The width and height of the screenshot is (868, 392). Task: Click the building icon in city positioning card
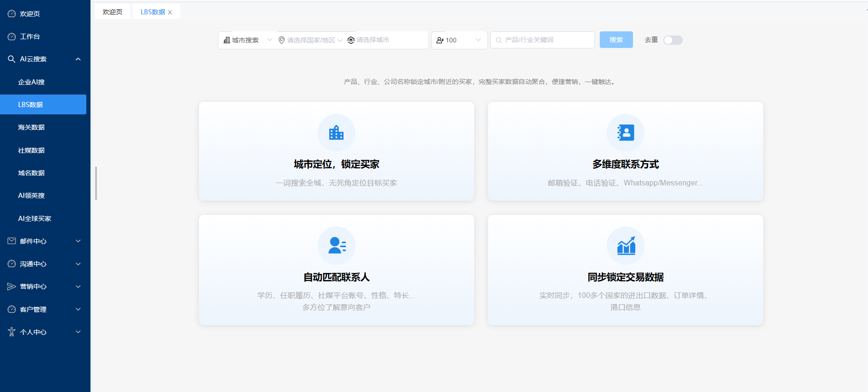336,133
